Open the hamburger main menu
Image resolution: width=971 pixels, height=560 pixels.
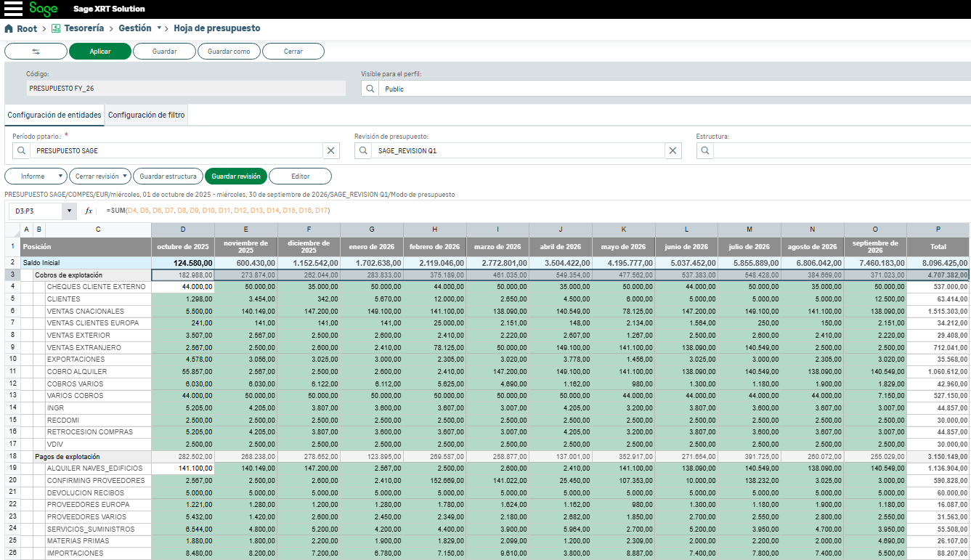click(13, 9)
